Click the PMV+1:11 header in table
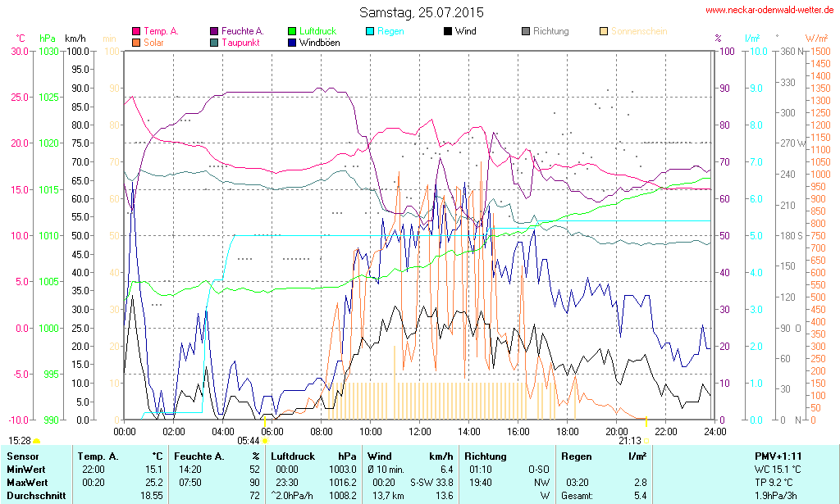The image size is (840, 504). click(778, 456)
